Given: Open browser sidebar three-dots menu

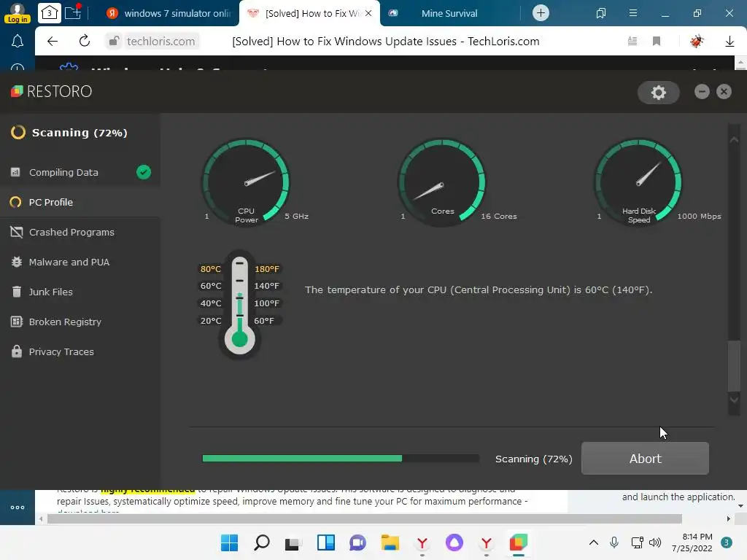Looking at the screenshot, I should coord(18,507).
